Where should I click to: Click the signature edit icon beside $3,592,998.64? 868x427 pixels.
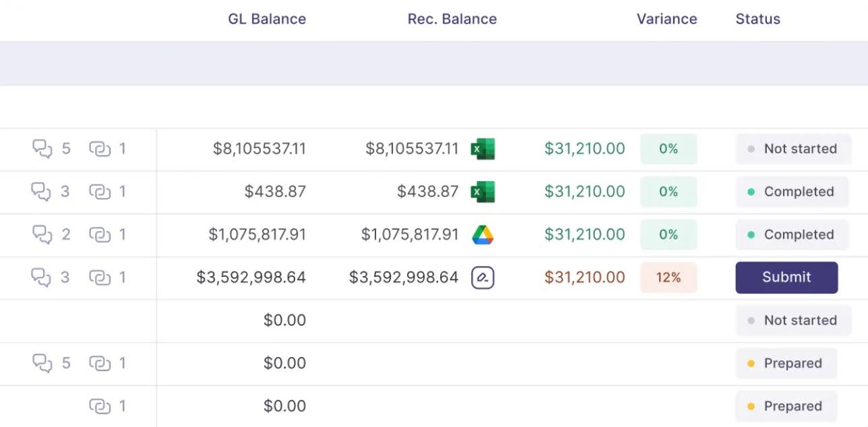[483, 277]
